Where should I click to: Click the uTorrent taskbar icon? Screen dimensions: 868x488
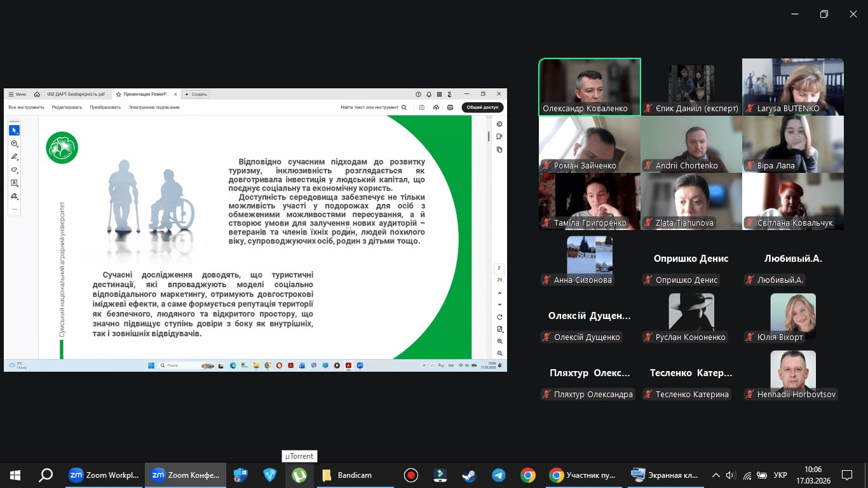point(299,475)
